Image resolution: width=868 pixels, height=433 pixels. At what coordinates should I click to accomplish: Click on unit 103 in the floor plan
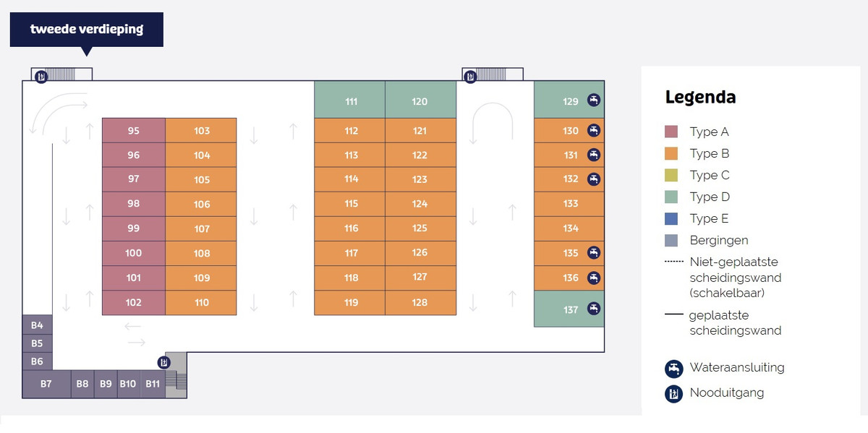click(202, 131)
